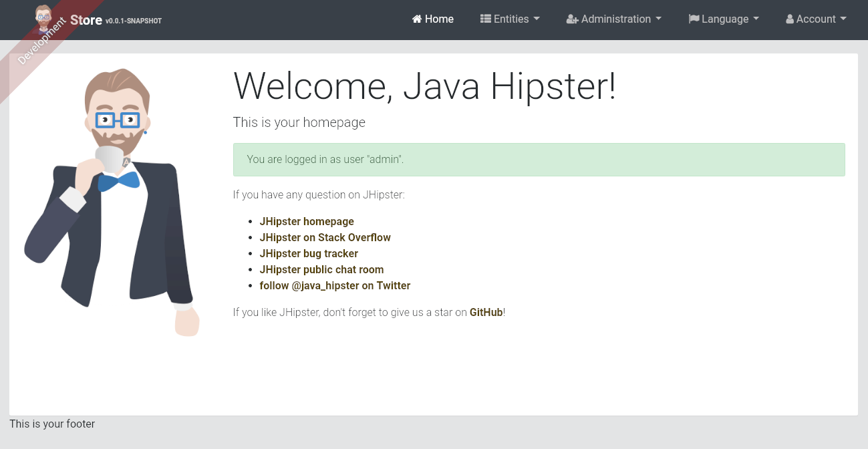Screen dimensions: 868x449
Task: Open the JHipster homepage link
Action: (x=307, y=222)
